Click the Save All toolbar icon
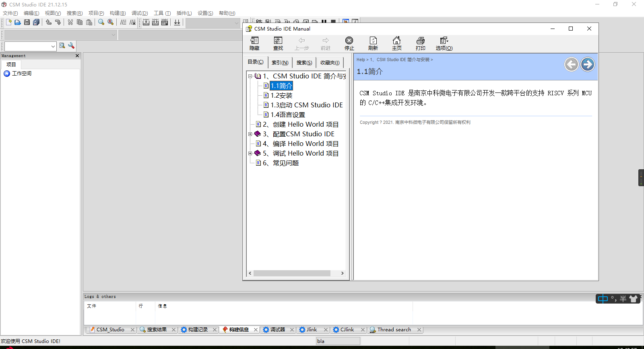Viewport: 644px width, 349px height. [36, 23]
